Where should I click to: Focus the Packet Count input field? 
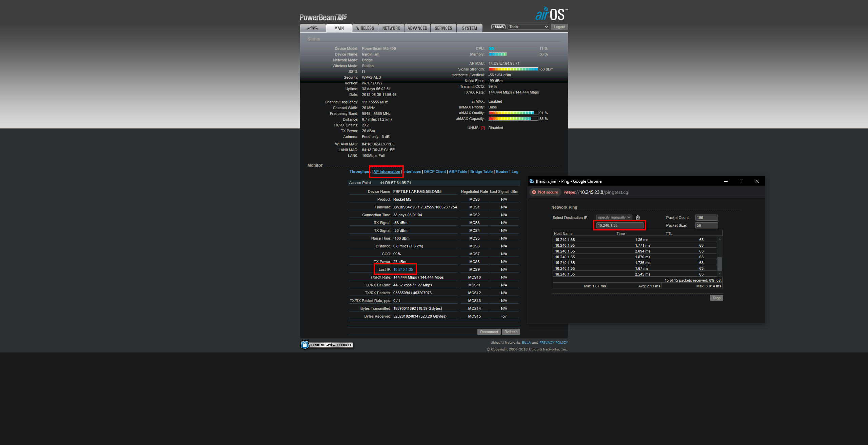706,218
